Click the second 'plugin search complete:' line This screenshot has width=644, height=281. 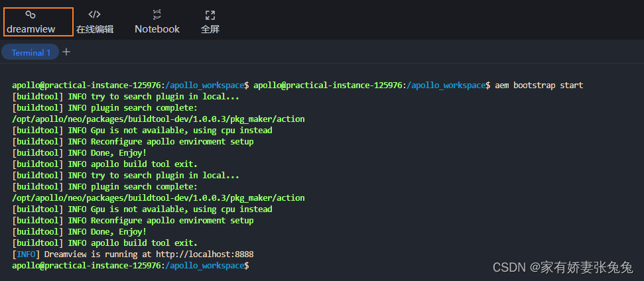(x=105, y=187)
